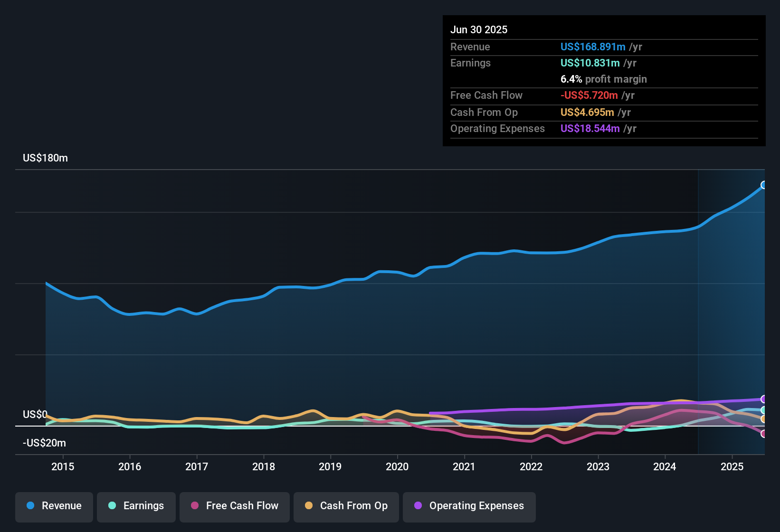
Task: Click the US$168.891m revenue value
Action: (592, 47)
